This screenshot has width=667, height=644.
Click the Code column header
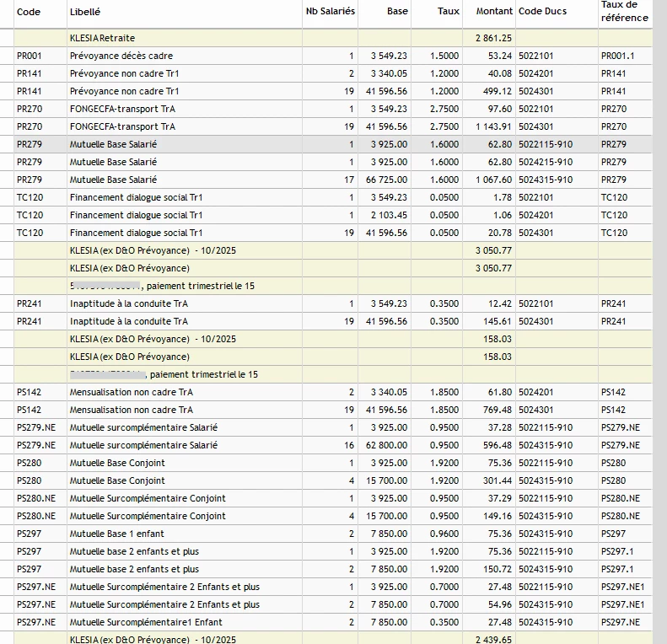(29, 12)
